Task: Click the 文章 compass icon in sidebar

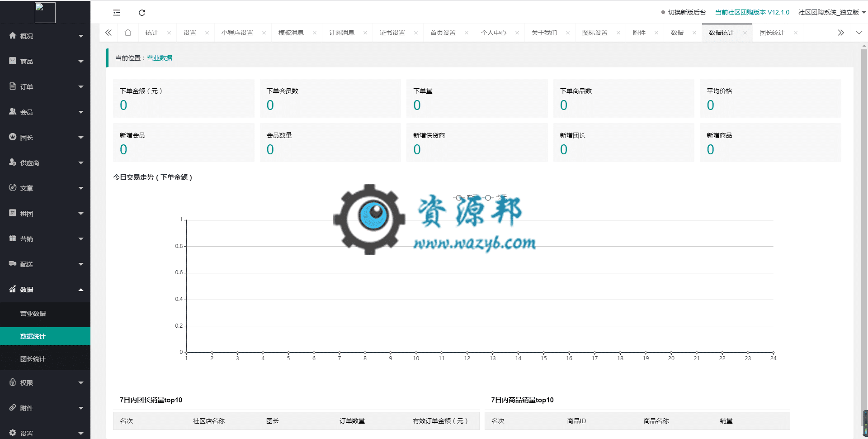Action: (13, 188)
